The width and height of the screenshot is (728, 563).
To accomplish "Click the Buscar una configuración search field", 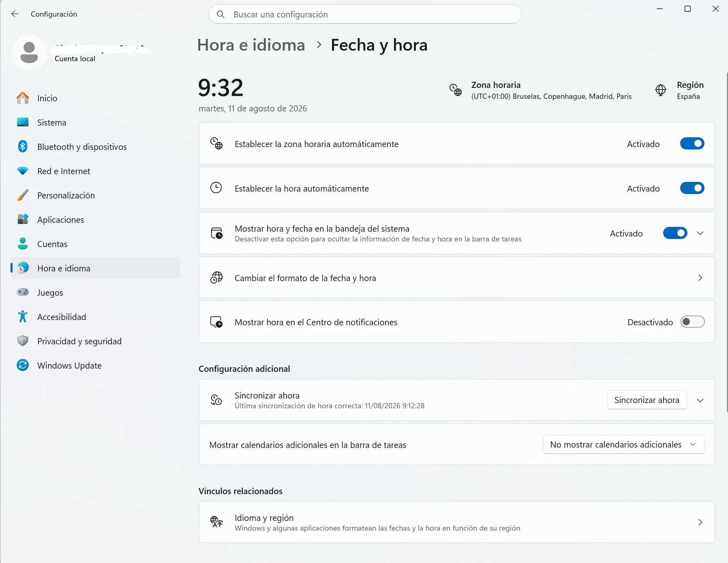I will [365, 15].
